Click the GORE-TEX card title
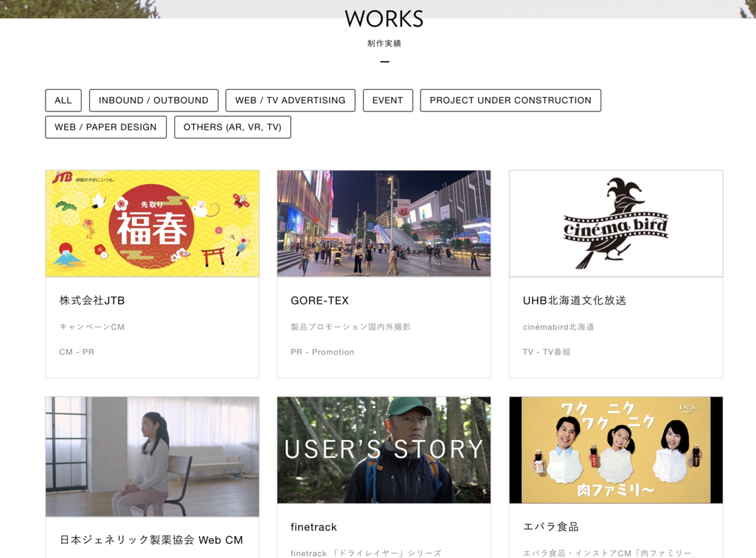 tap(319, 301)
